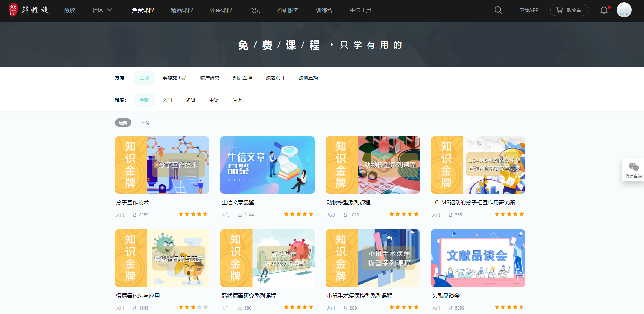644x314 pixels.
Task: Click the 文献品谈会 course title link
Action: (446, 296)
